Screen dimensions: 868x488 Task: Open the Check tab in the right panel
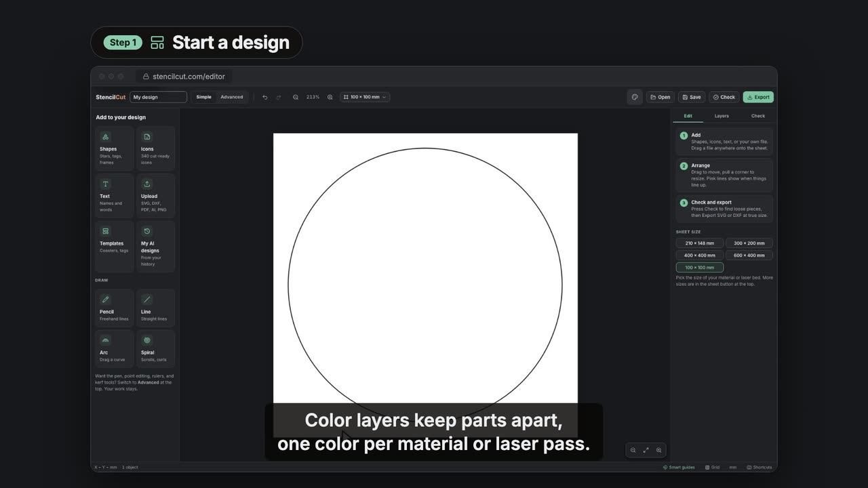(x=758, y=116)
